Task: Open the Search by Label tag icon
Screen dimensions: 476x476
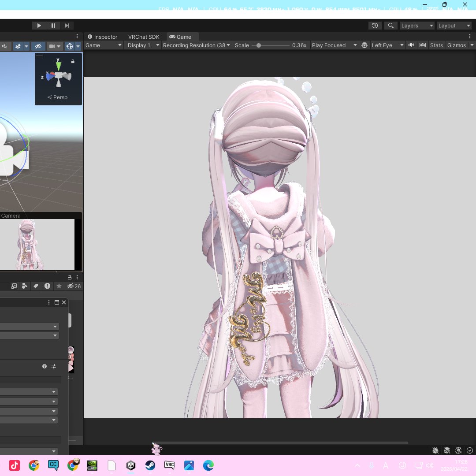Action: click(x=36, y=286)
